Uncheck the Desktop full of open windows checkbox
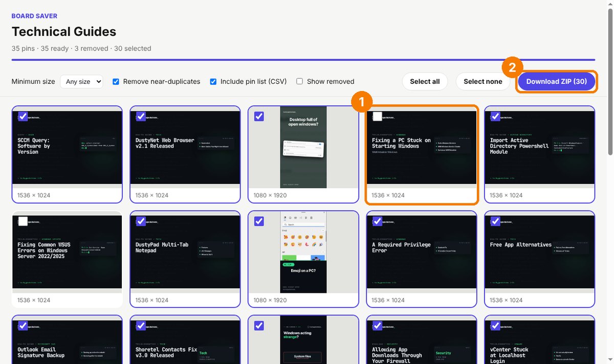The image size is (614, 364). pyautogui.click(x=259, y=117)
